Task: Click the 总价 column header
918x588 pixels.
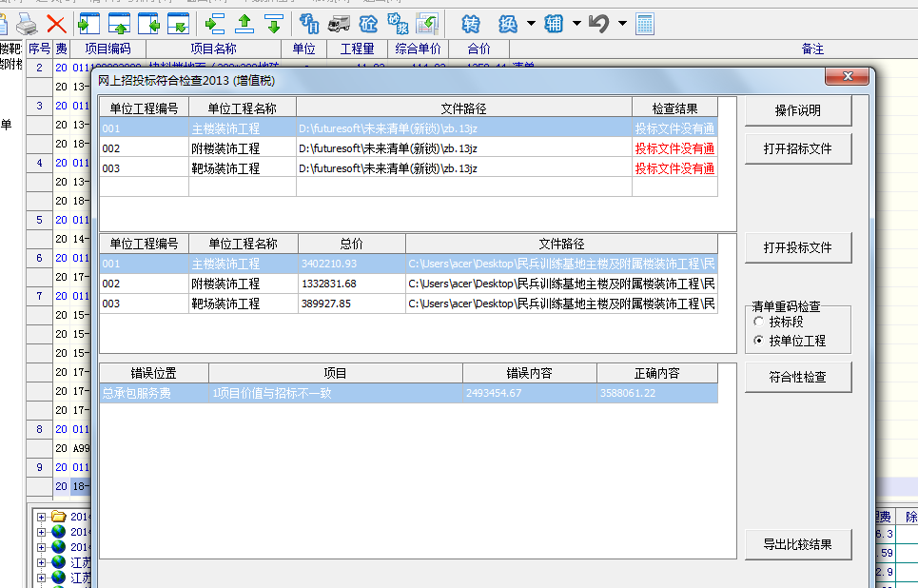Action: [x=351, y=244]
